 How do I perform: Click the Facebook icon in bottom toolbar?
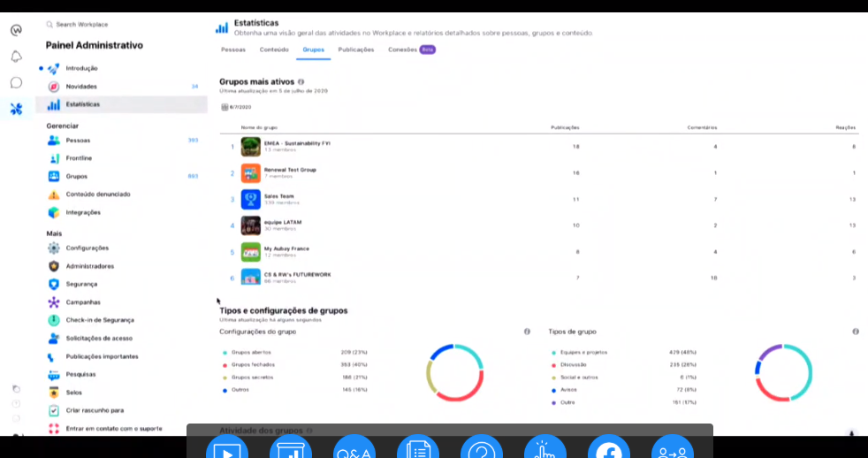[608, 449]
